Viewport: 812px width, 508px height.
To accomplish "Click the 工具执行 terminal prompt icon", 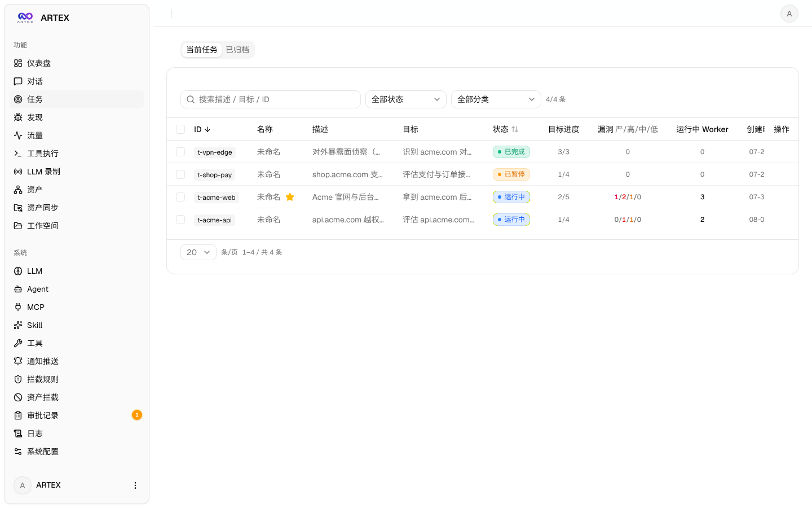I will (18, 154).
